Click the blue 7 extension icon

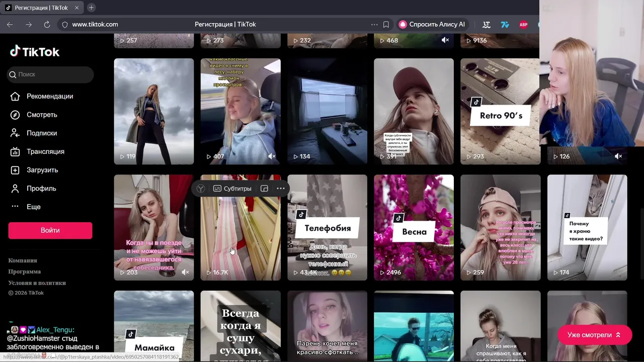(505, 24)
